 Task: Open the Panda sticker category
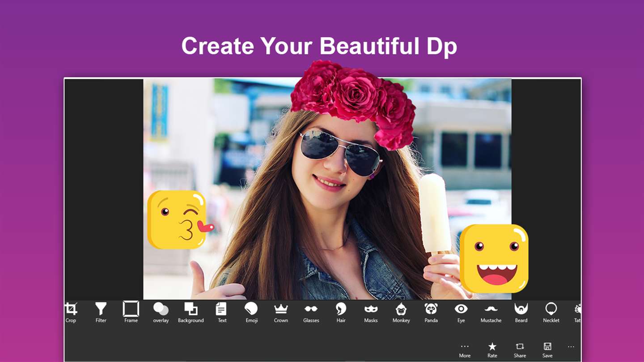point(431,312)
